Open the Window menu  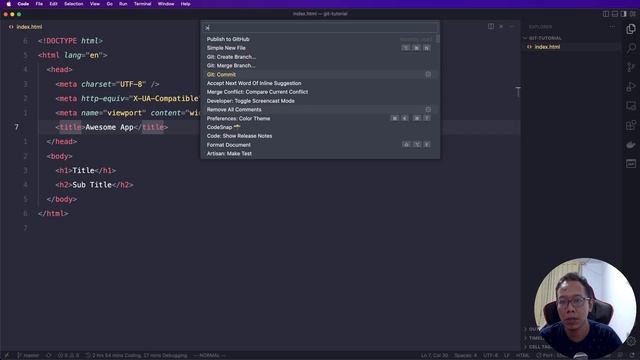point(166,4)
